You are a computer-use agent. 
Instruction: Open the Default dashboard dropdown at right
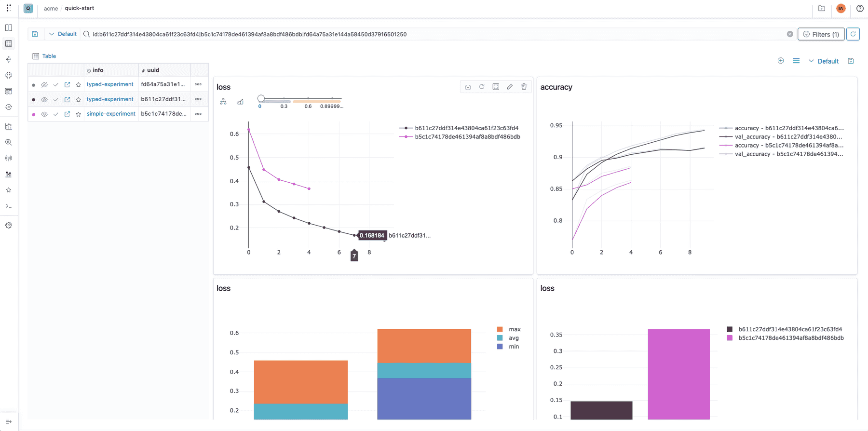pos(824,61)
